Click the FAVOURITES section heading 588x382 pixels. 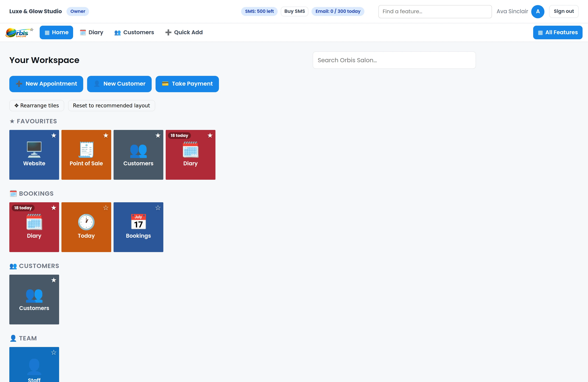33,121
